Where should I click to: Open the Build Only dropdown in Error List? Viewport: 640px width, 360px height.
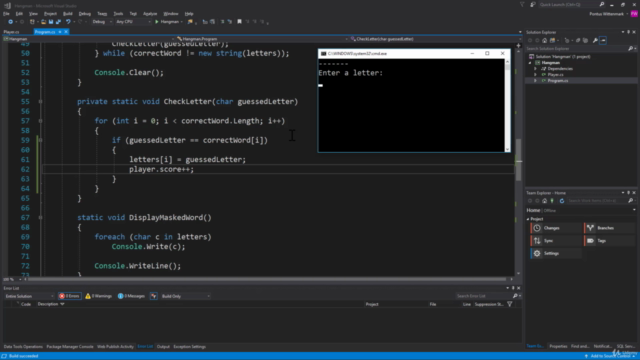(x=186, y=296)
